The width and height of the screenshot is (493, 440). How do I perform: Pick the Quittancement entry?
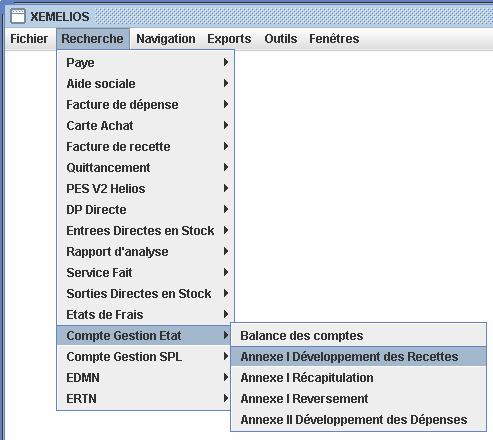click(x=146, y=167)
